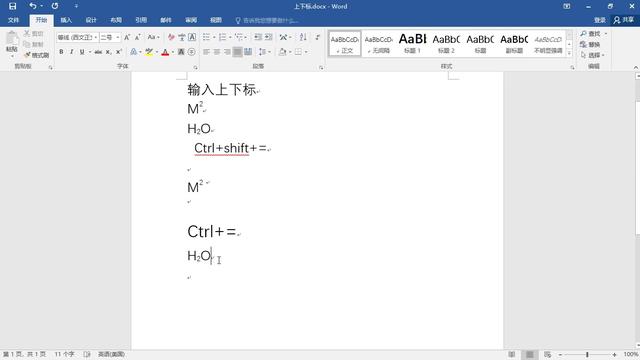Open the Change Case Aa dropdown
Viewport: 640px width, 360px height.
[153, 37]
